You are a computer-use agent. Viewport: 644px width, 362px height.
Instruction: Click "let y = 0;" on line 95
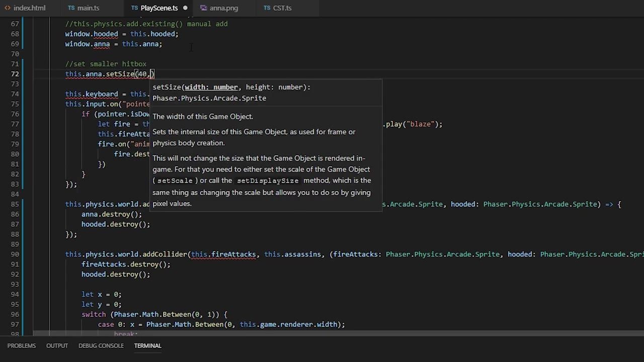coord(102,305)
